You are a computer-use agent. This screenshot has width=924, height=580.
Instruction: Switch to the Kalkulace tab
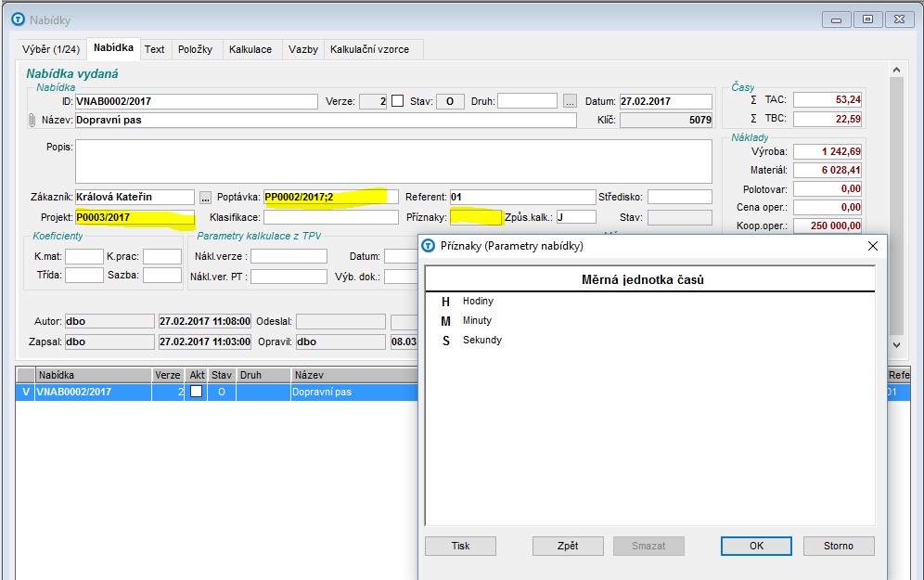click(x=250, y=49)
